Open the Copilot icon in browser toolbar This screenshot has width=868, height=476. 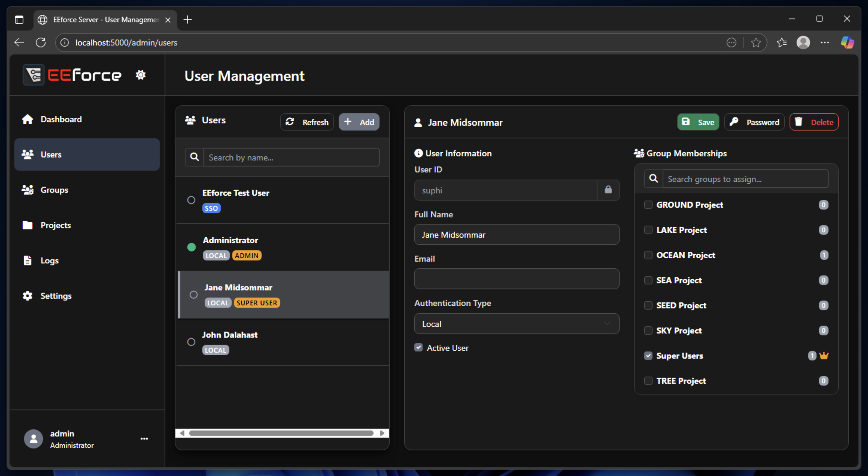point(847,43)
